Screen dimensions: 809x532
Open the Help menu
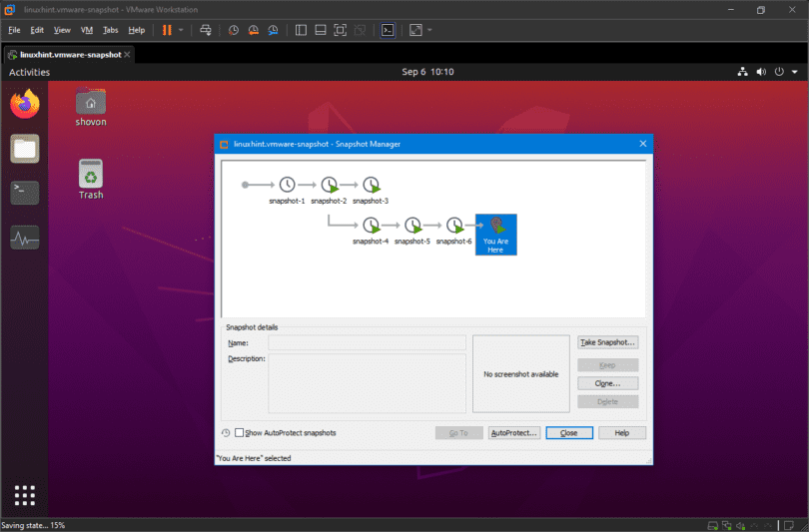[x=136, y=30]
